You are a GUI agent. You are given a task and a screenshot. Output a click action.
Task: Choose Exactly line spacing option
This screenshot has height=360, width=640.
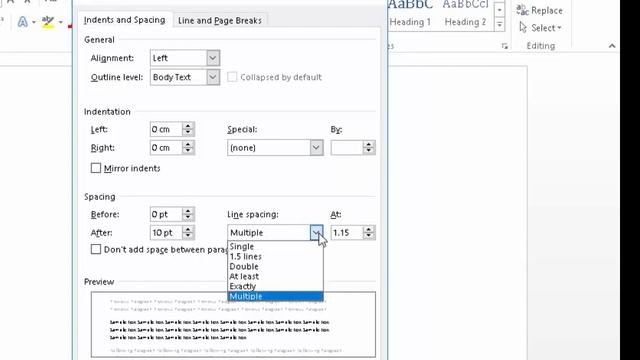point(276,286)
